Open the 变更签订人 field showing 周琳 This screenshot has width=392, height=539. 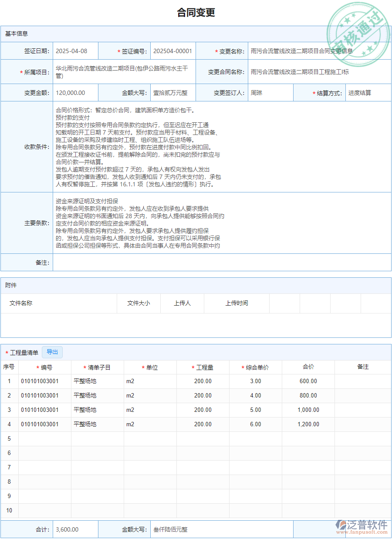(x=270, y=92)
